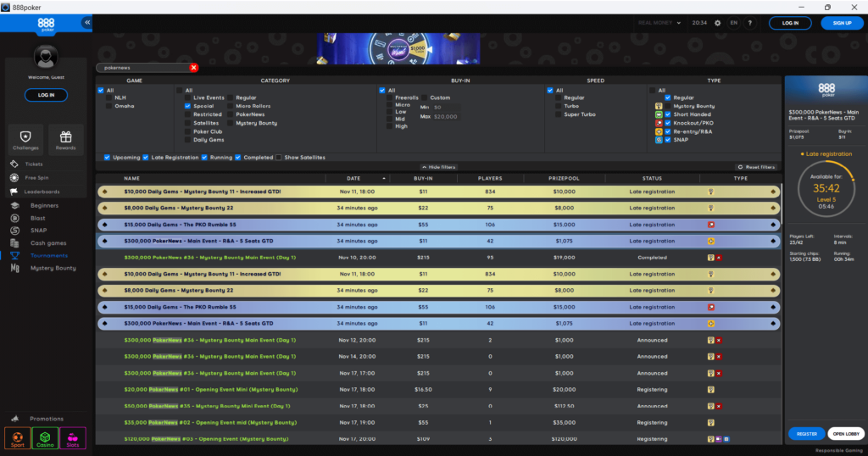The width and height of the screenshot is (868, 456).
Task: Open the Real Money dropdown
Action: click(659, 23)
